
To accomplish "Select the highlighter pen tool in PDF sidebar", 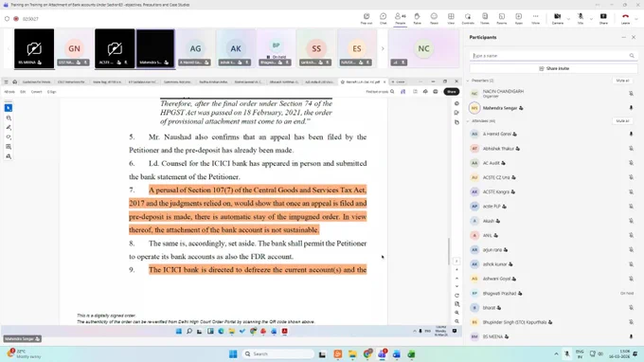I will tap(9, 127).
